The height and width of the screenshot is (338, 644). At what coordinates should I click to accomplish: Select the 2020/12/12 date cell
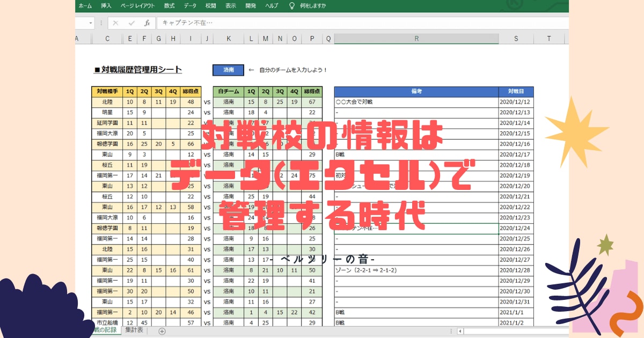[516, 102]
